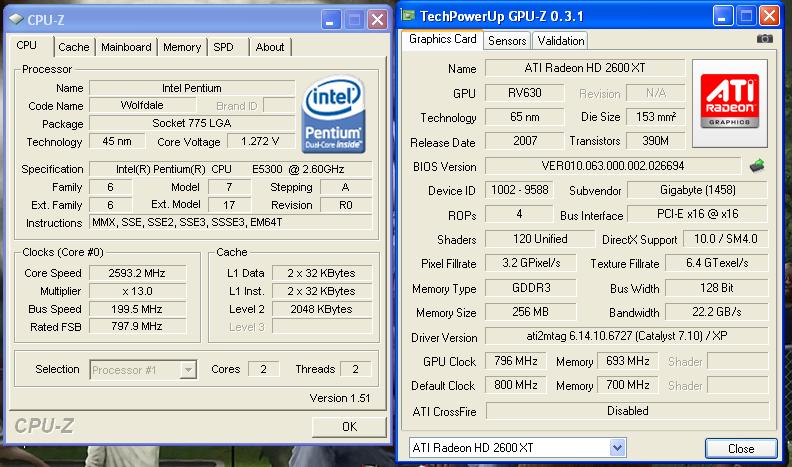Click the Intel Pentium logo in CPU-Z
The width and height of the screenshot is (792, 467).
(334, 115)
